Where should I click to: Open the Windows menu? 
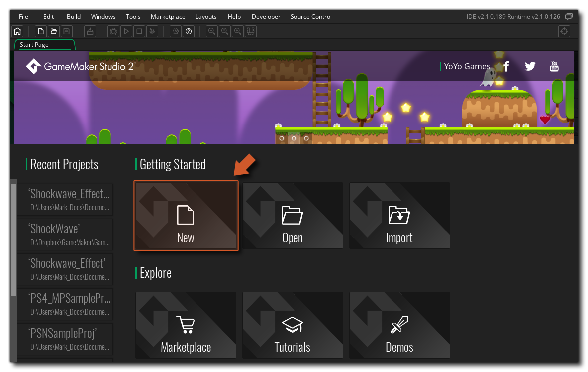coord(103,17)
